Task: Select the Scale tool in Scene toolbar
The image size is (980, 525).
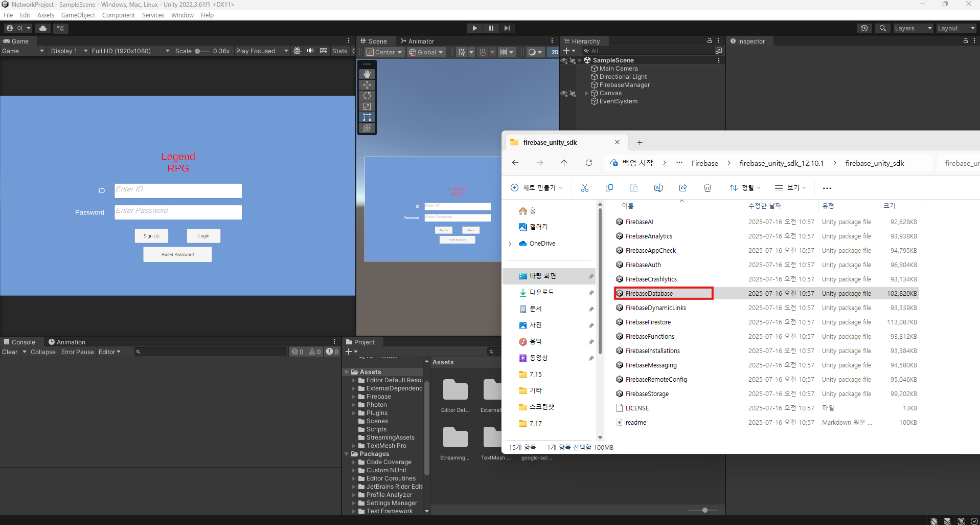Action: 367,106
